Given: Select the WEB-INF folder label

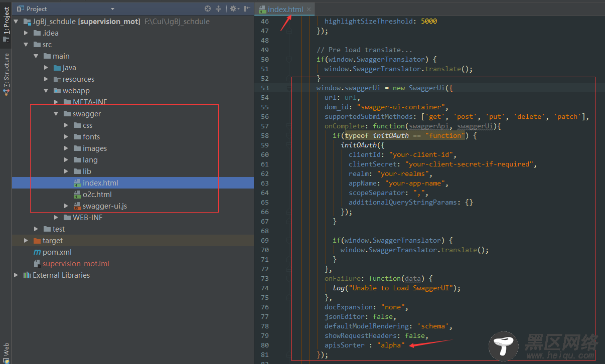Looking at the screenshot, I should coord(87,218).
